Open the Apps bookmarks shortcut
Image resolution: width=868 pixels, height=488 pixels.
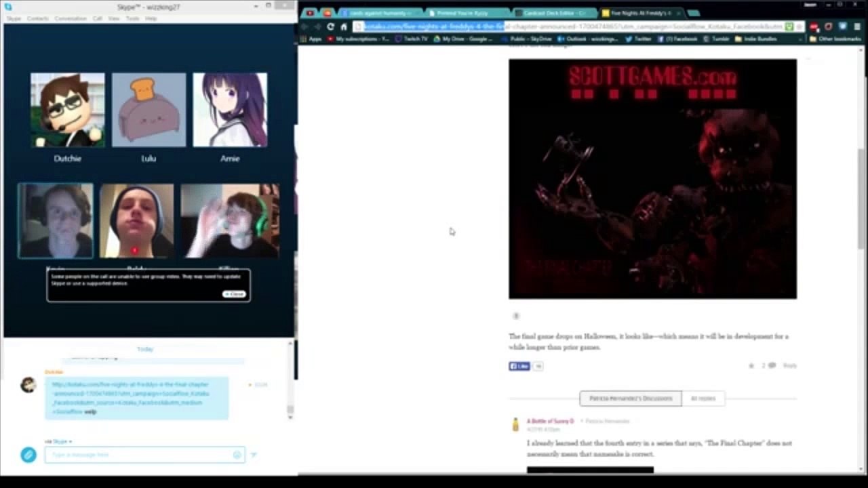(x=311, y=39)
